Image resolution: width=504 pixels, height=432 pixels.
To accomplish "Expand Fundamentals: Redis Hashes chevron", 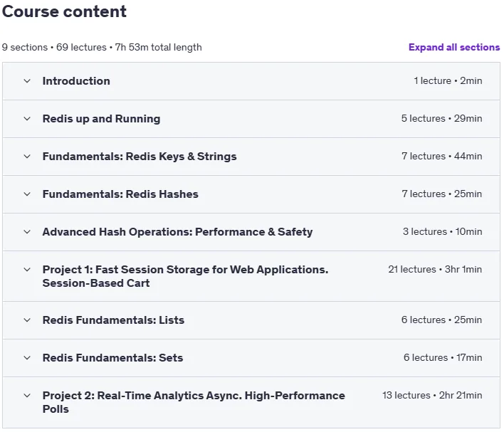I will click(x=27, y=194).
